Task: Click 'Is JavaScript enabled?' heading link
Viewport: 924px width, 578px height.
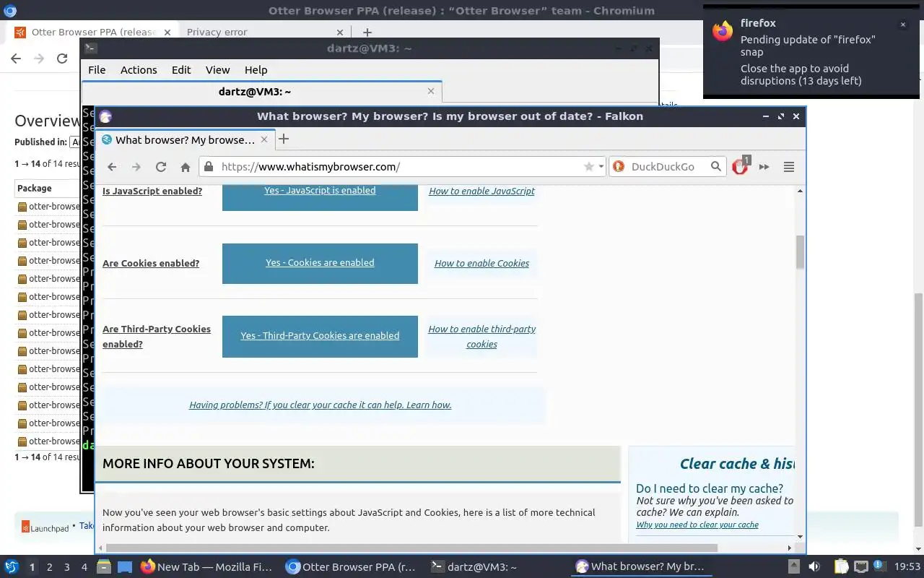Action: pyautogui.click(x=152, y=191)
